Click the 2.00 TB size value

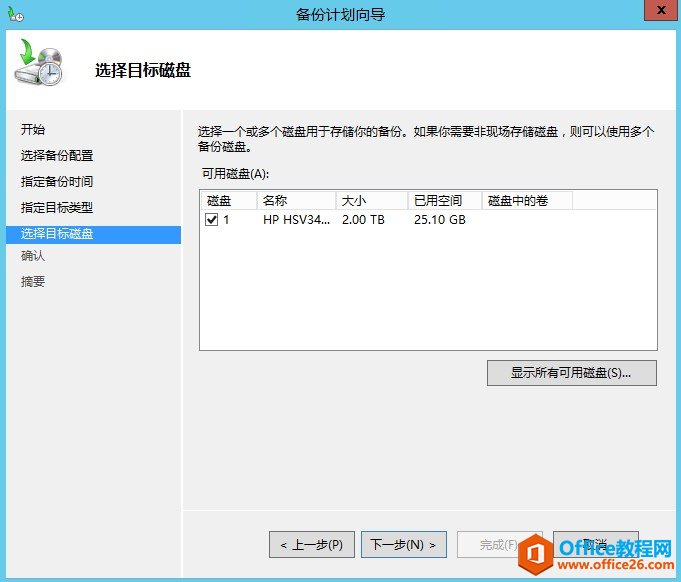pos(363,220)
